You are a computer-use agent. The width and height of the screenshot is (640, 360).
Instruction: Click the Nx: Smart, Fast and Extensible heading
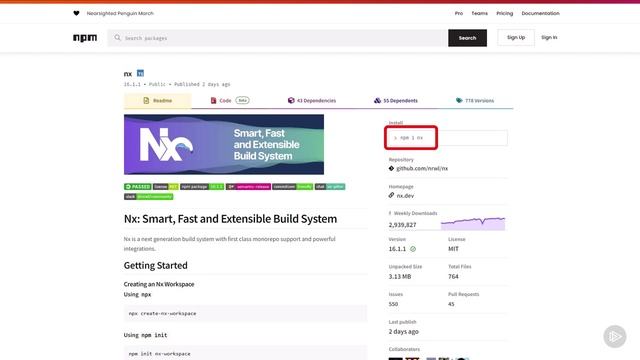coord(231,219)
